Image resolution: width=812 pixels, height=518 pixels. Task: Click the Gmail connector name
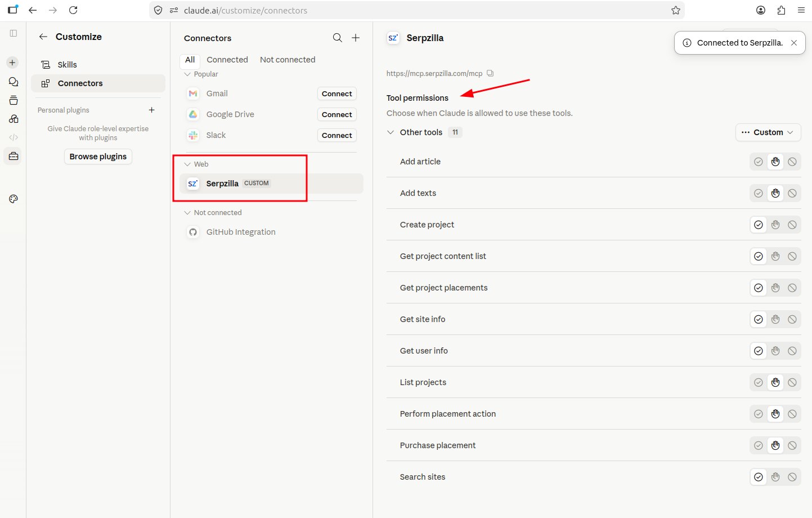[x=217, y=93]
